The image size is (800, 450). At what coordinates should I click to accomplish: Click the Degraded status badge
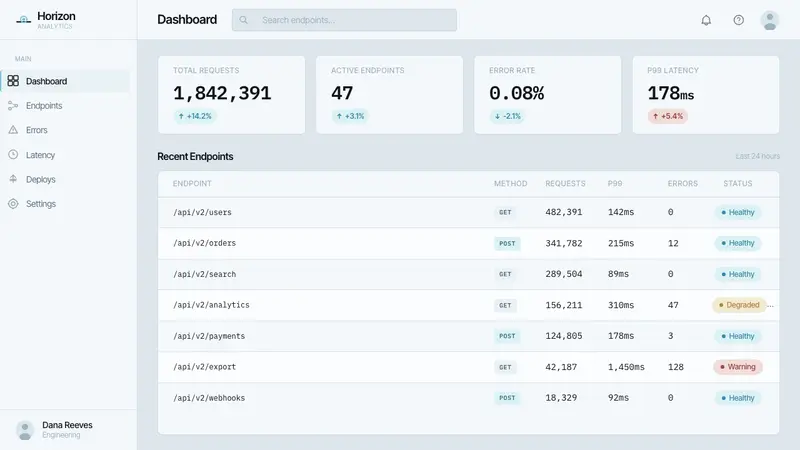tap(739, 305)
